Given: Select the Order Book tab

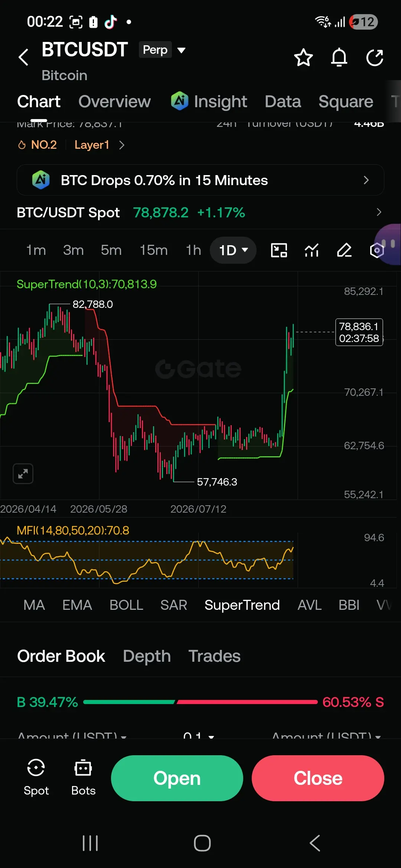Looking at the screenshot, I should pos(61,656).
